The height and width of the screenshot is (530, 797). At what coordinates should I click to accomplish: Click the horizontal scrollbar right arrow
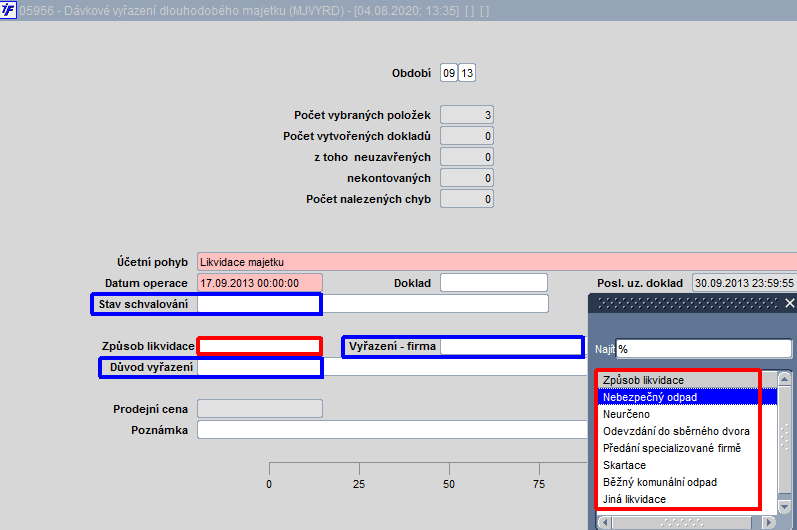(769, 522)
